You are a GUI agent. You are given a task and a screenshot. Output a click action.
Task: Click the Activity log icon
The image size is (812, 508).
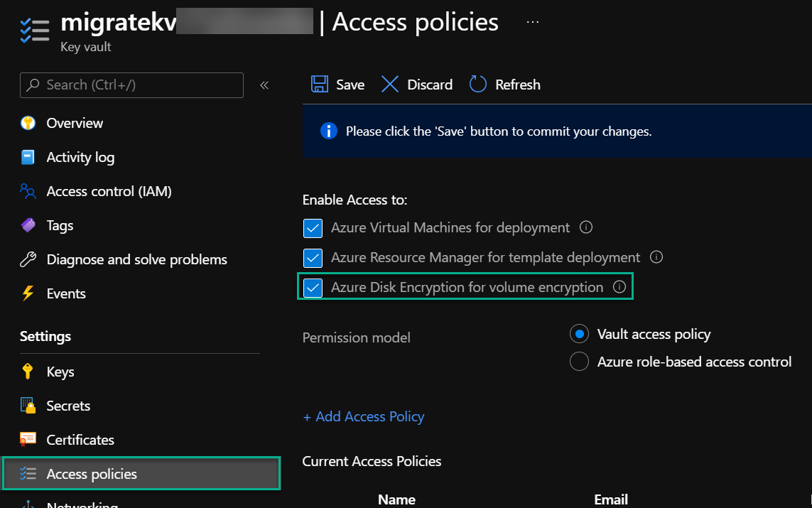pyautogui.click(x=28, y=157)
